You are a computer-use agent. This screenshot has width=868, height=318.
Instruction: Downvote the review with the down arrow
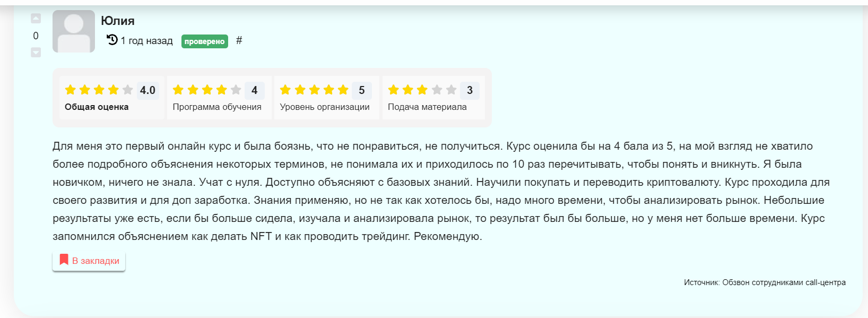pyautogui.click(x=36, y=52)
